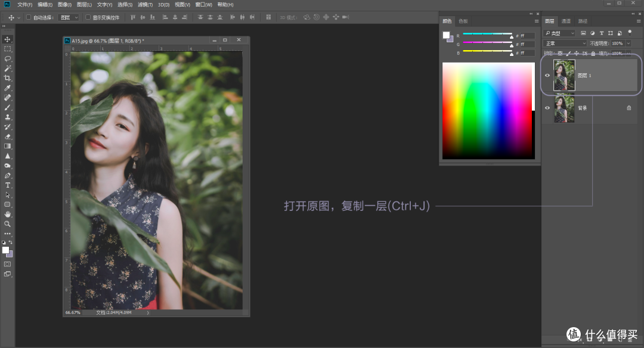Click the 图层 1 layer thumbnail

pyautogui.click(x=564, y=75)
